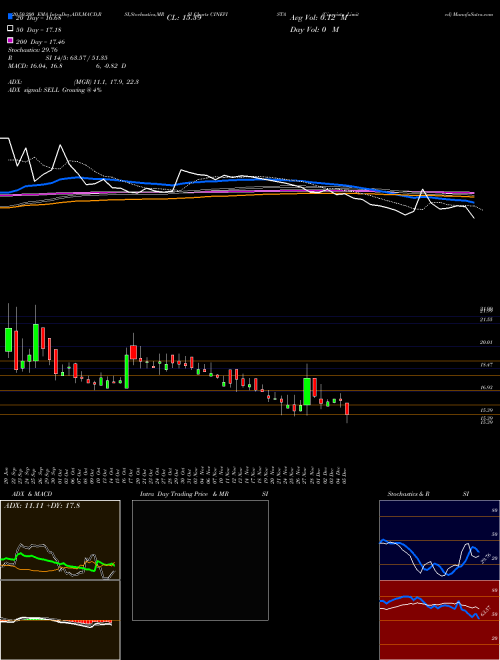
Task: Click the 'Stochastics: 29.76' reading
Action: 35,50
